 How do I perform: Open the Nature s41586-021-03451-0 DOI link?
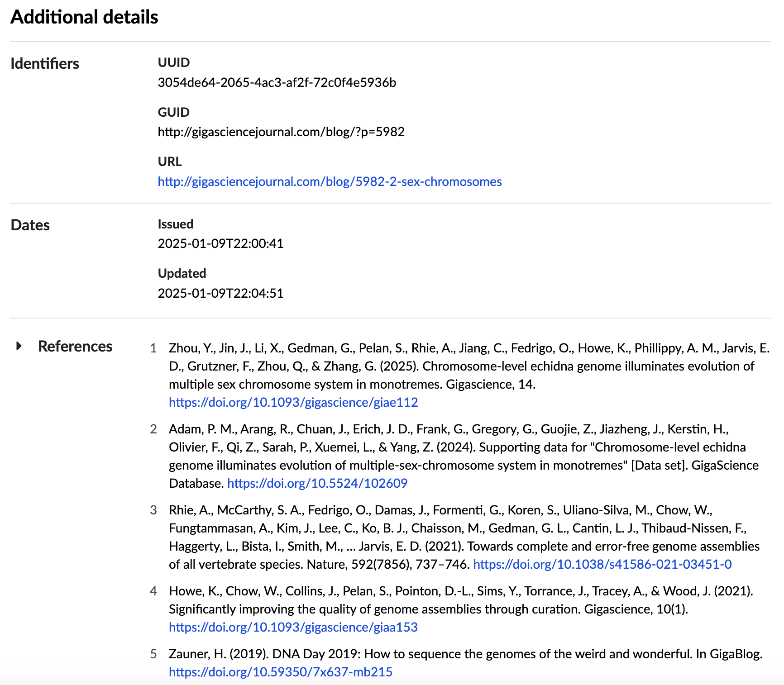(602, 564)
